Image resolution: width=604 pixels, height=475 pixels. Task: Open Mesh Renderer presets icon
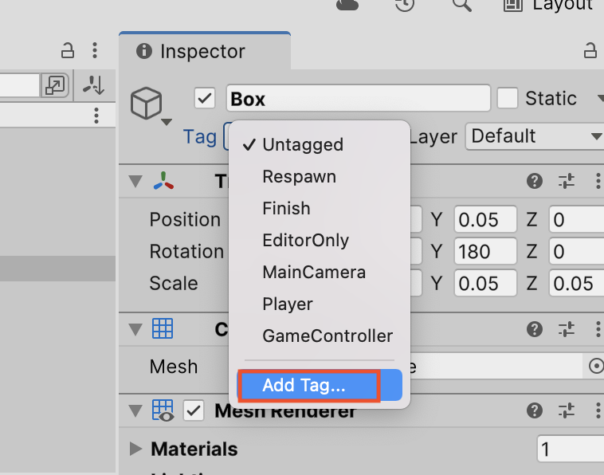(566, 411)
